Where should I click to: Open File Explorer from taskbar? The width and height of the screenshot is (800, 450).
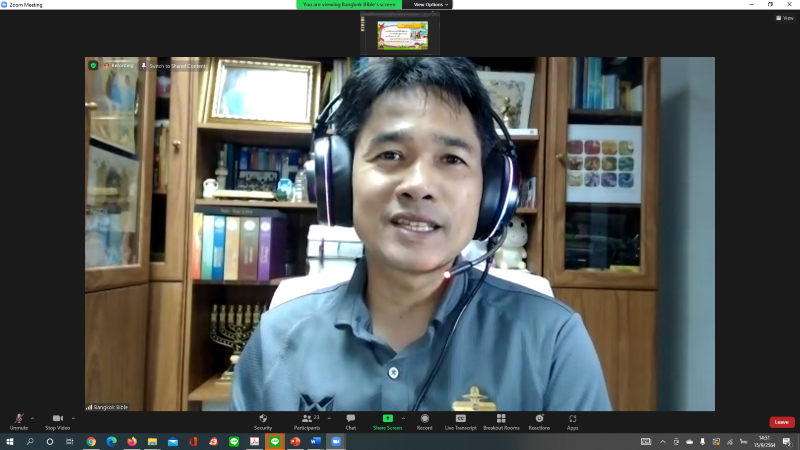tap(152, 442)
